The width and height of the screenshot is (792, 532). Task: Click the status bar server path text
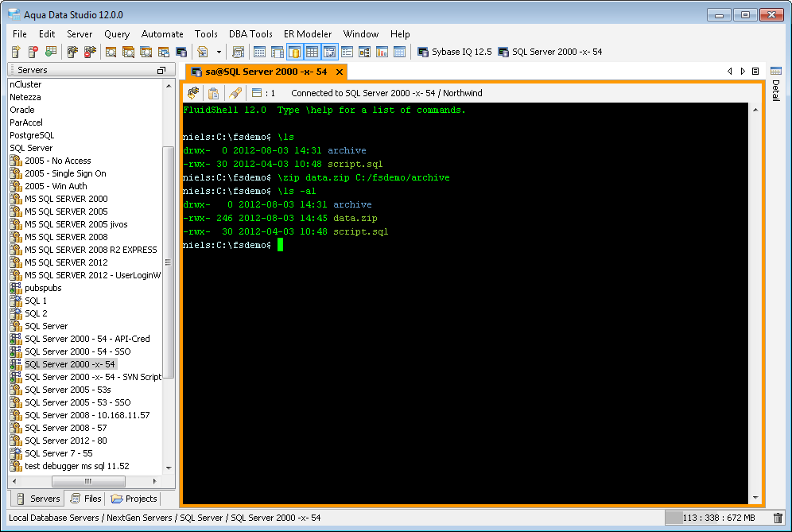click(x=165, y=518)
